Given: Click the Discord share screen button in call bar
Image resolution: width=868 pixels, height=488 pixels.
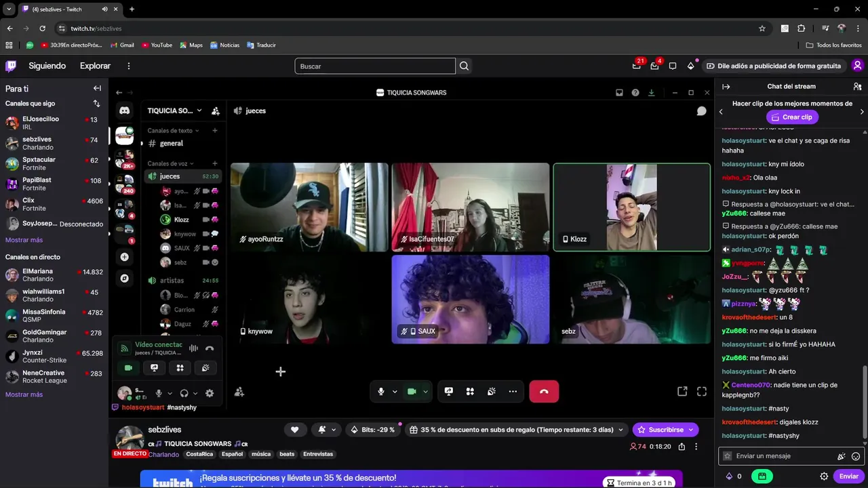Looking at the screenshot, I should click(448, 391).
